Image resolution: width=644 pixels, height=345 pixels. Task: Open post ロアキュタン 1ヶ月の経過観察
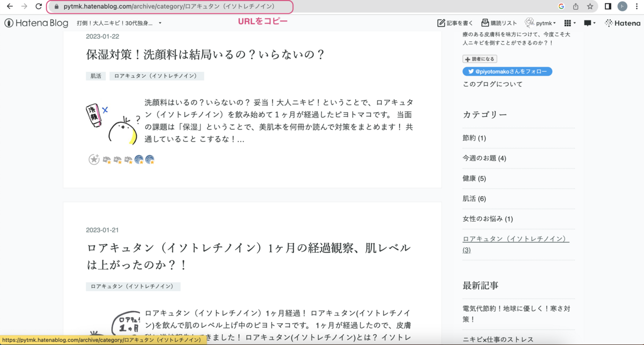(248, 256)
